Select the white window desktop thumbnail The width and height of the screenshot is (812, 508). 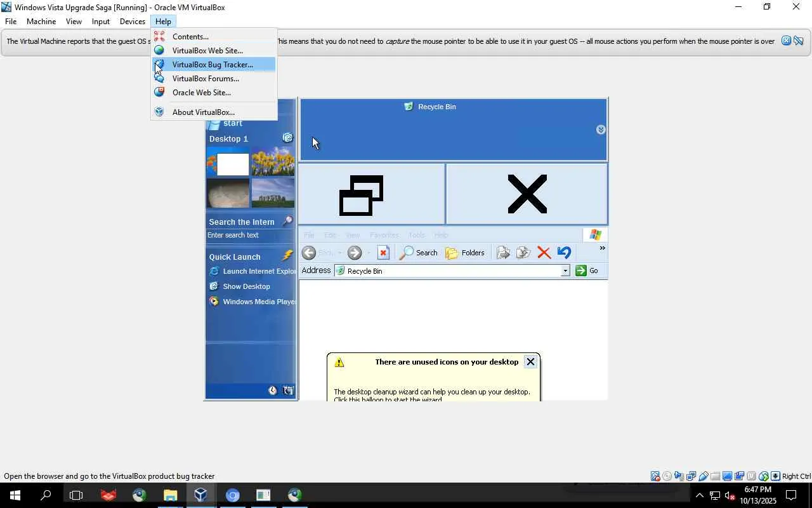(x=228, y=163)
